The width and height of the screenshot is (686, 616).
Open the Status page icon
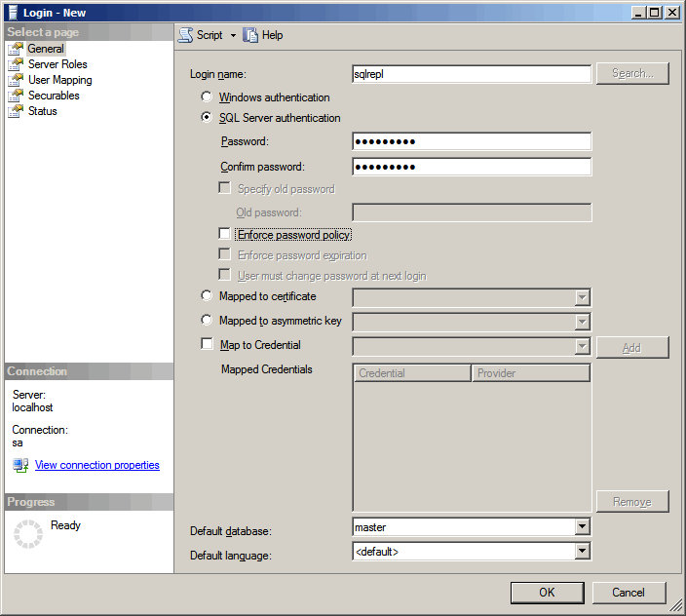16,111
